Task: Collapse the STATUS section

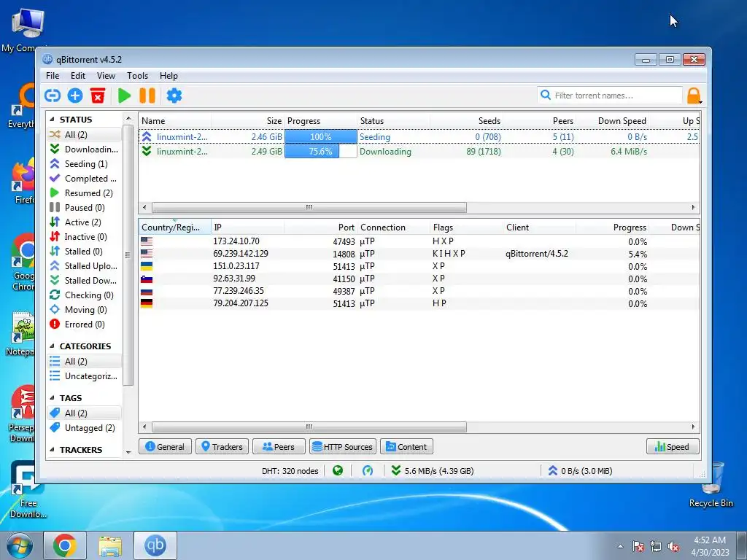Action: (52, 120)
